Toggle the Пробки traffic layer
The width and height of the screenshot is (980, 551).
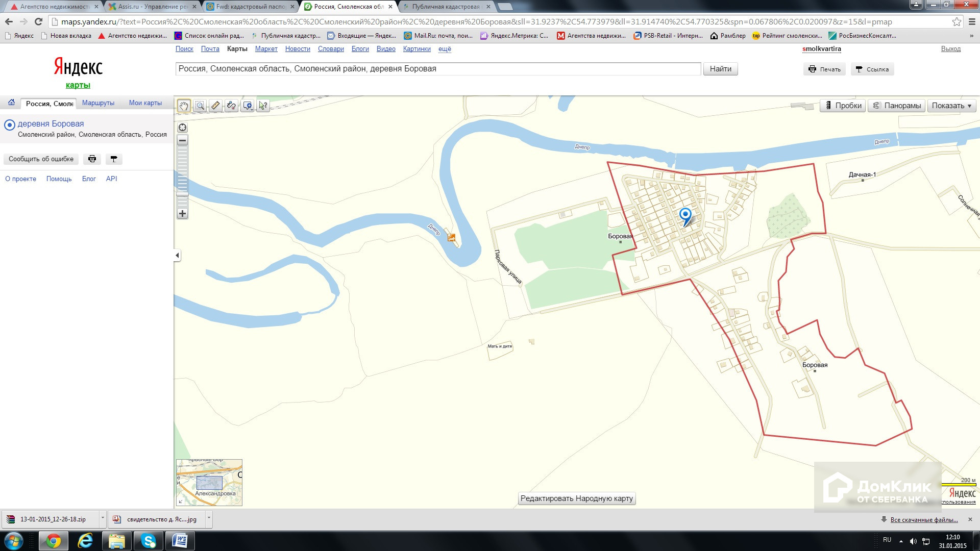pos(843,106)
